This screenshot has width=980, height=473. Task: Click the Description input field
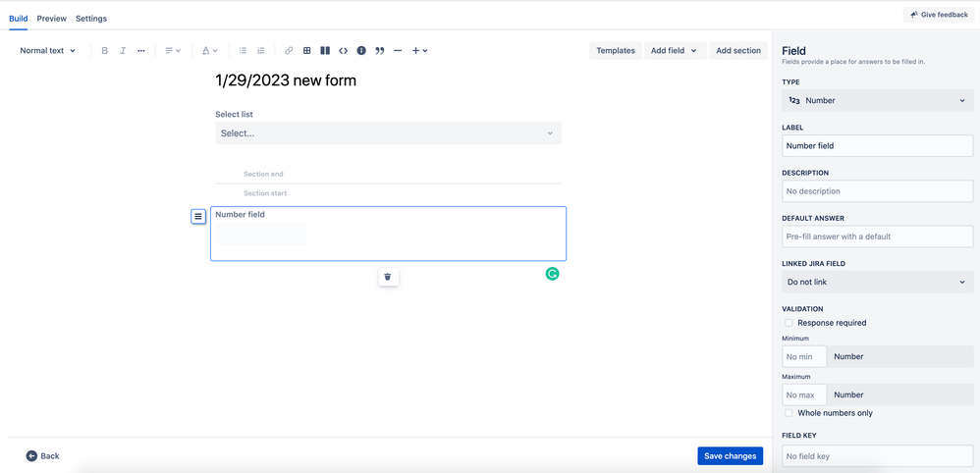click(878, 191)
